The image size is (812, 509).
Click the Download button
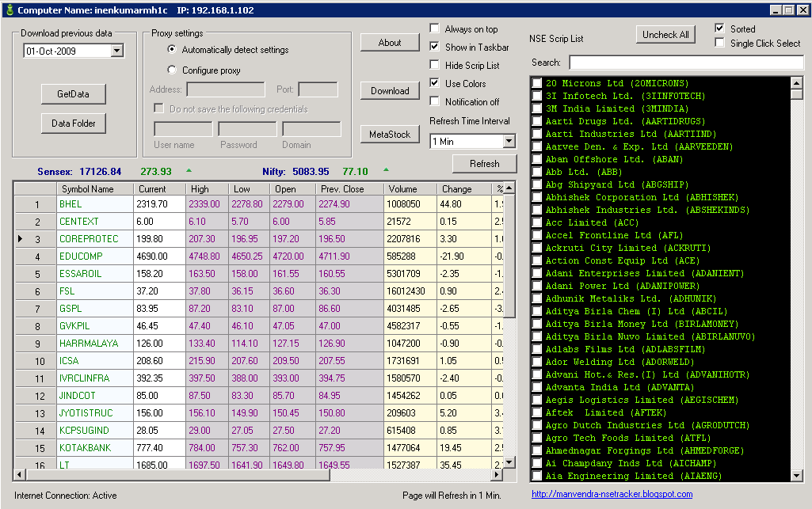point(390,91)
